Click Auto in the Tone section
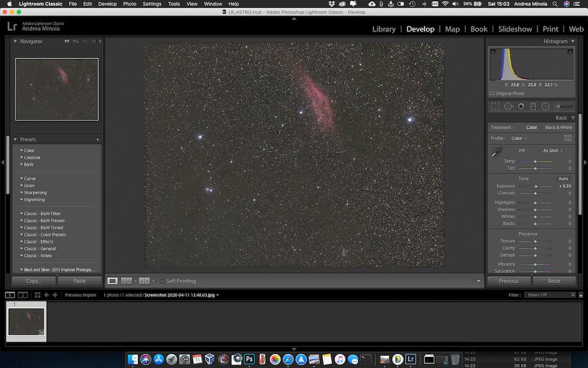Screen dimensions: 588x368 coord(563,178)
